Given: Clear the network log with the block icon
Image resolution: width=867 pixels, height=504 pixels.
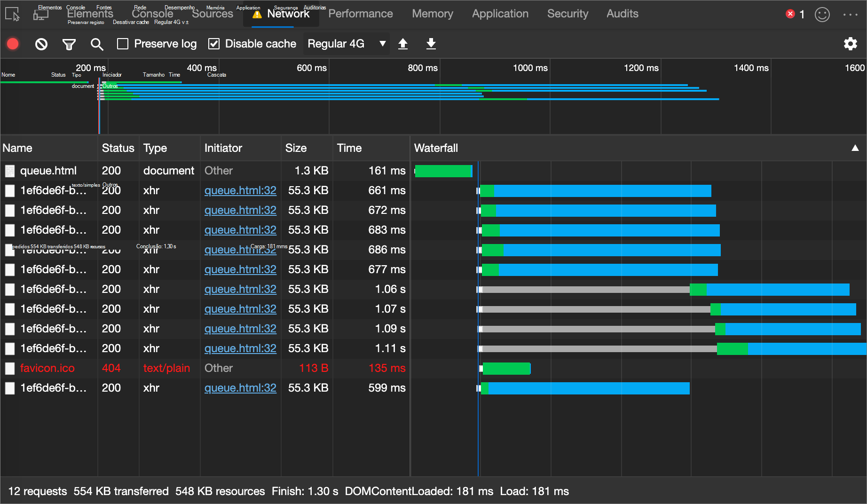Looking at the screenshot, I should (x=41, y=44).
